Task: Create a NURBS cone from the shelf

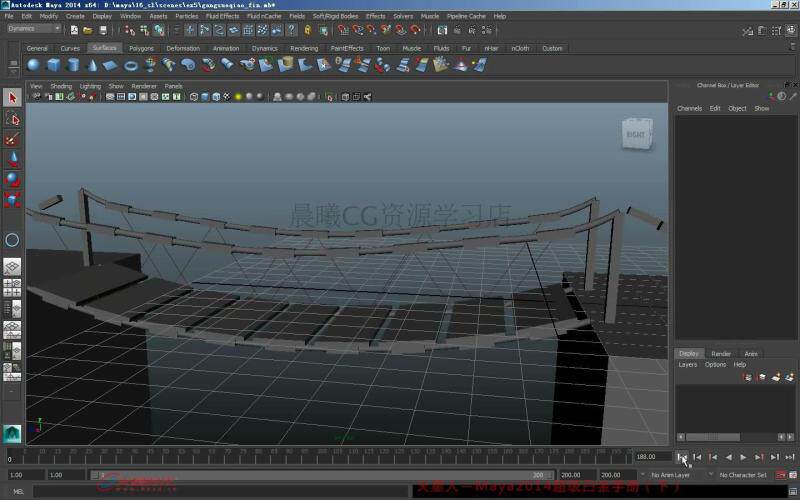Action: click(92, 65)
